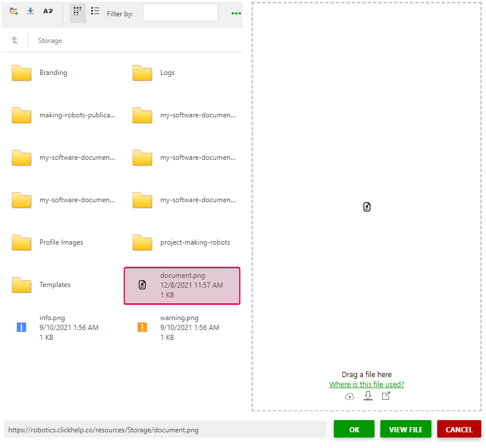This screenshot has width=486, height=448.
Task: Open the 'Where is this file used?' link
Action: 366,384
